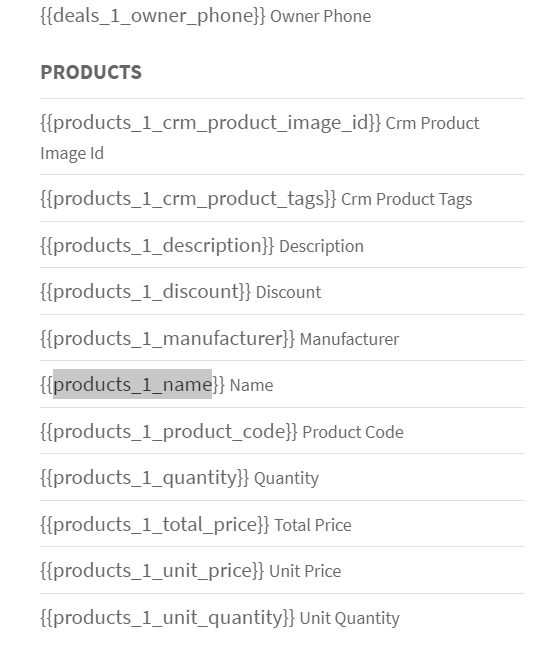Click the Product Code label
Image resolution: width=556 pixels, height=649 pixels.
coord(353,432)
